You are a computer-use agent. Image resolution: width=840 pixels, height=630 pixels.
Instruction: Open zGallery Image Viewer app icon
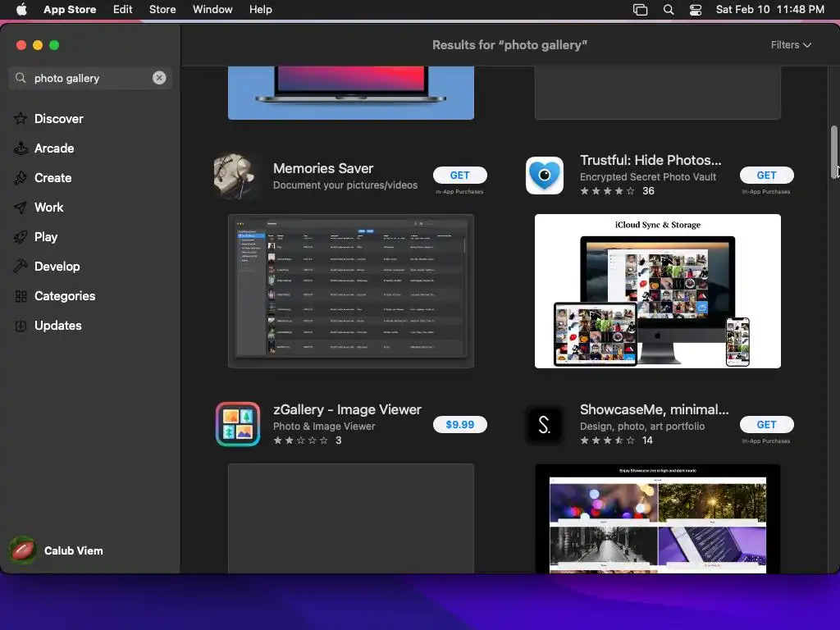point(238,424)
